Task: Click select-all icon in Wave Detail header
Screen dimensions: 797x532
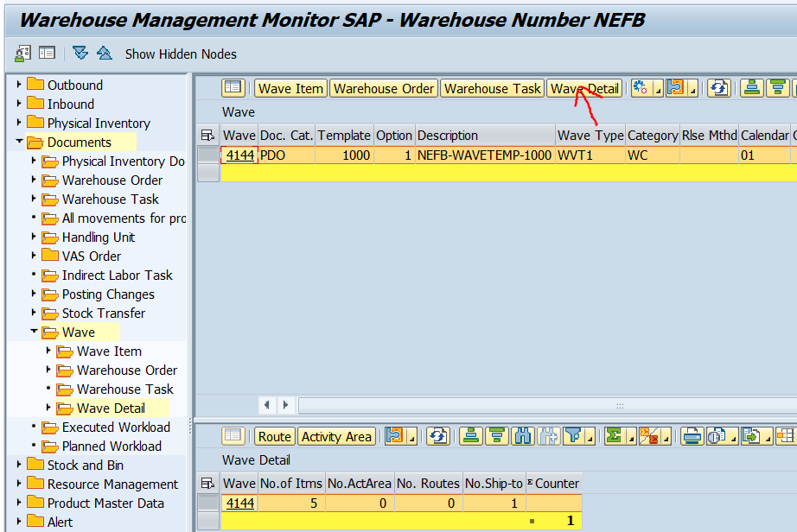Action: [x=207, y=484]
